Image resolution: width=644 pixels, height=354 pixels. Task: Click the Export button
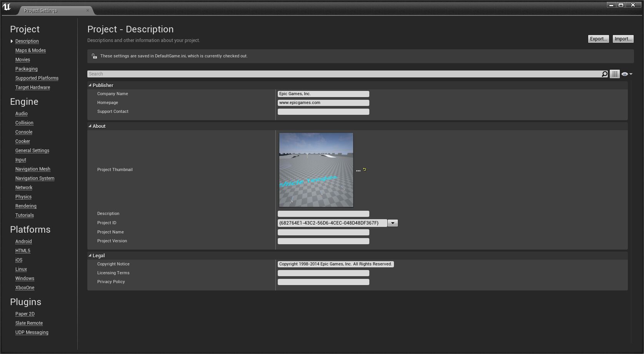[598, 39]
